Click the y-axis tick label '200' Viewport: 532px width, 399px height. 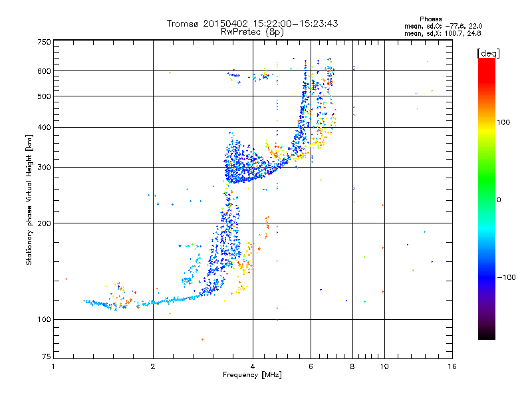[x=45, y=223]
